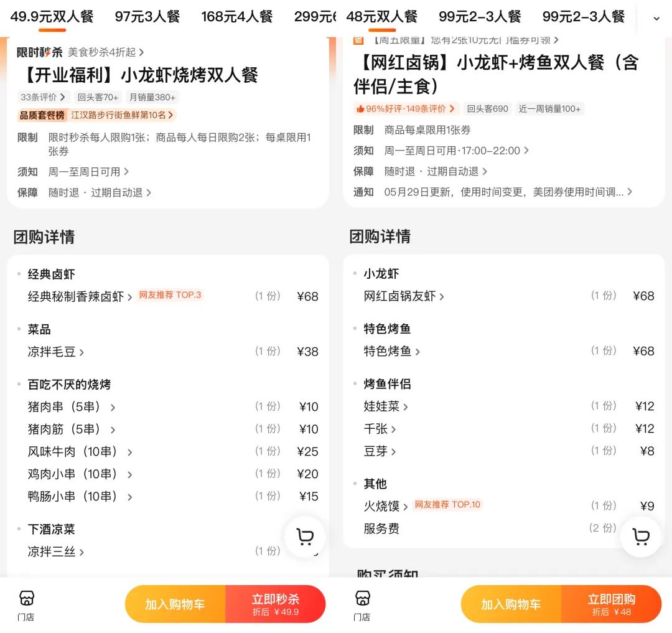Switch to the 48元双人餐 tab
Screen dimensions: 672x633
[382, 17]
